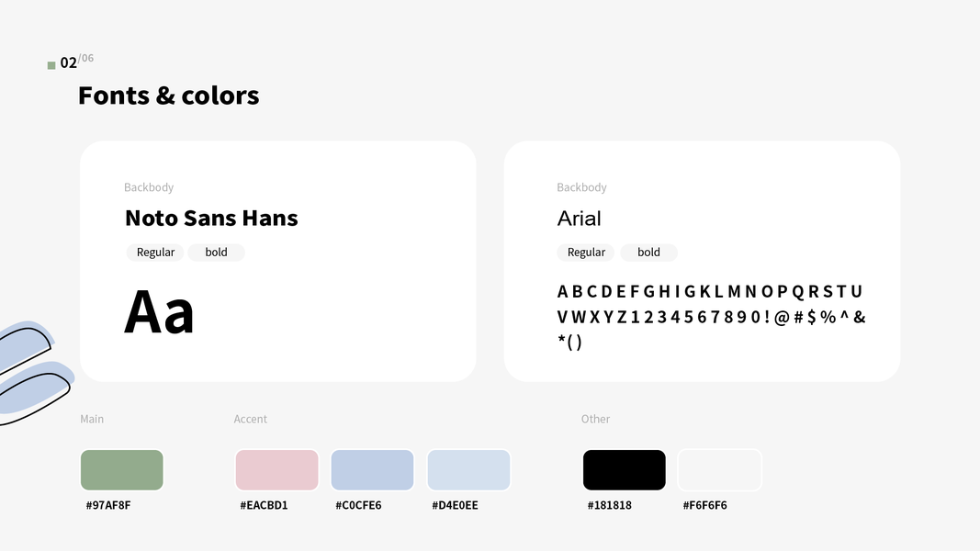
Task: Select the light blue #D4E0EE swatch
Action: coord(468,470)
